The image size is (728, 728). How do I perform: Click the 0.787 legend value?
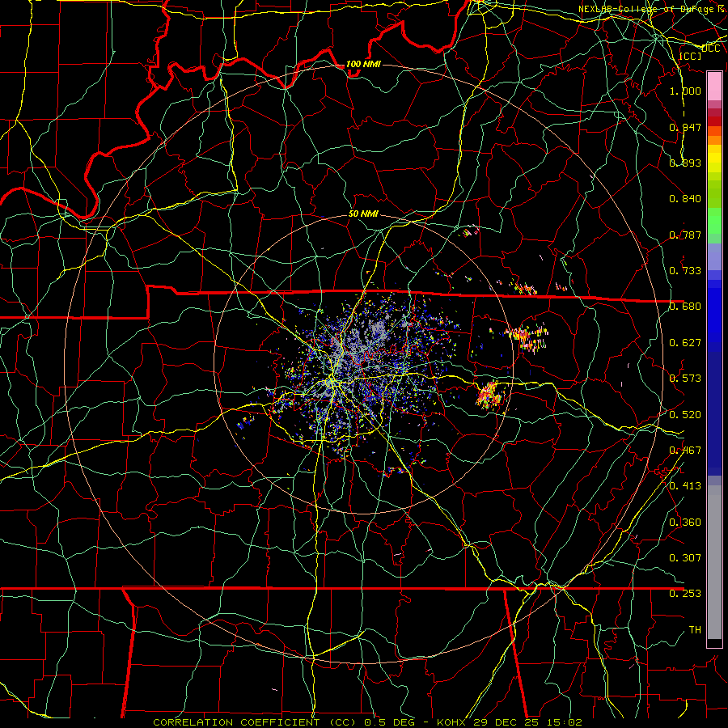685,235
